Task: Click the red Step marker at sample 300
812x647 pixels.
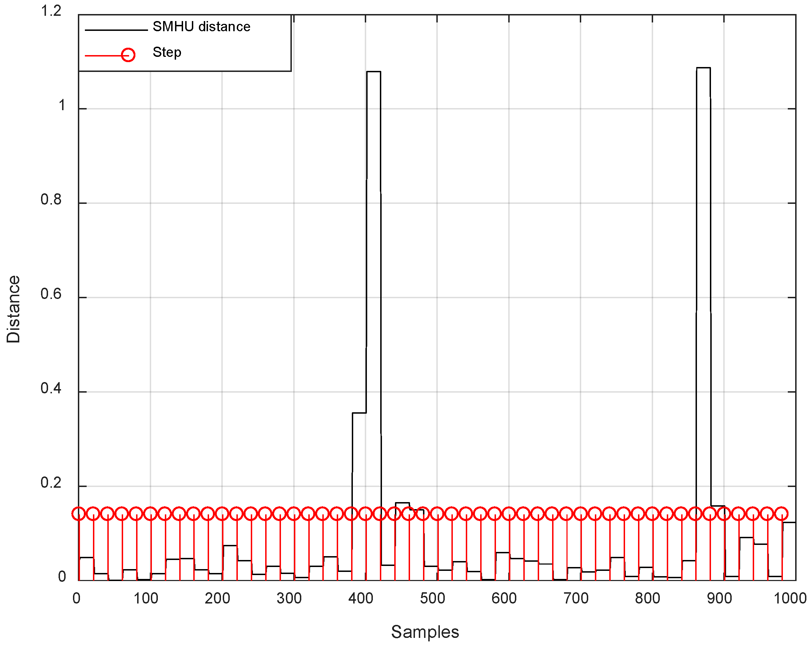Action: click(x=294, y=514)
